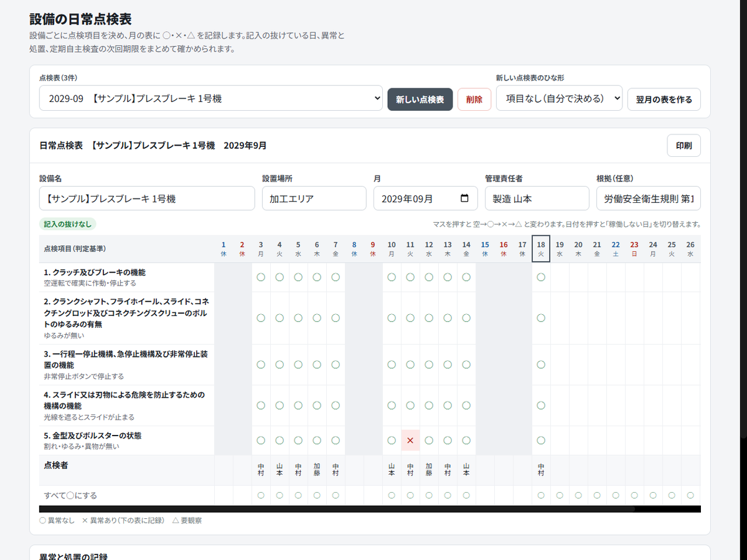
Task: Toggle day 19 header as non-working day
Action: tap(560, 249)
